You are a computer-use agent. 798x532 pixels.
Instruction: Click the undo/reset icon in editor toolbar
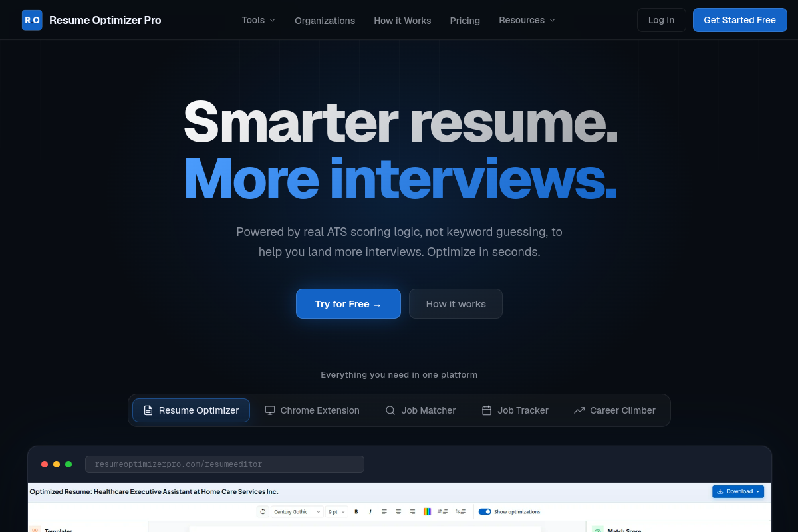pyautogui.click(x=263, y=511)
